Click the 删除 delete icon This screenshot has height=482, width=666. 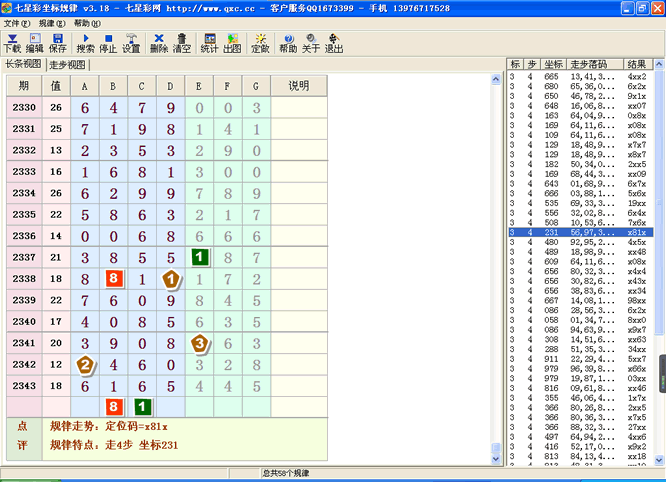pyautogui.click(x=159, y=44)
